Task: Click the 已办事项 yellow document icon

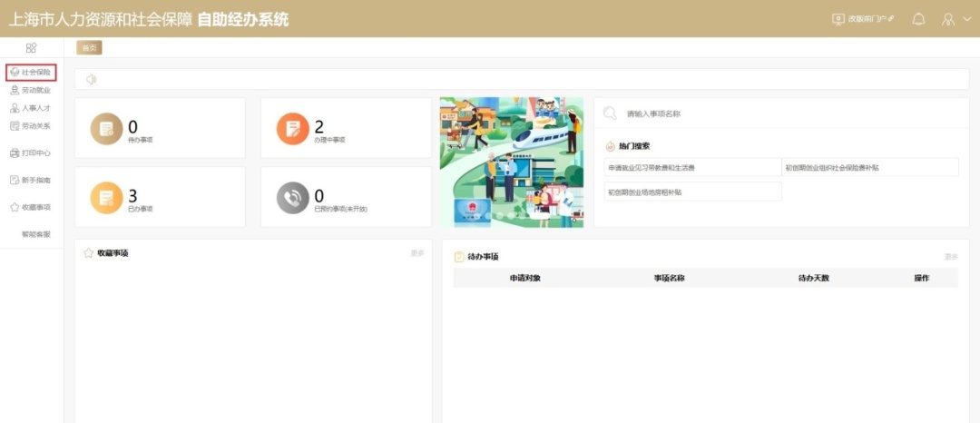Action: 106,197
